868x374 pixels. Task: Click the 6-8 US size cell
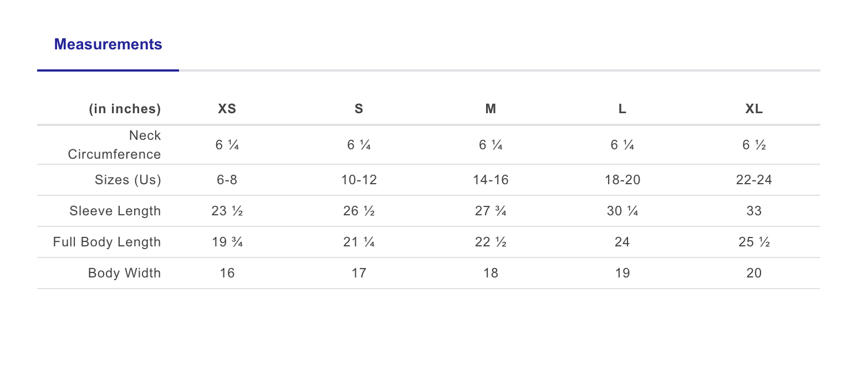point(227,180)
